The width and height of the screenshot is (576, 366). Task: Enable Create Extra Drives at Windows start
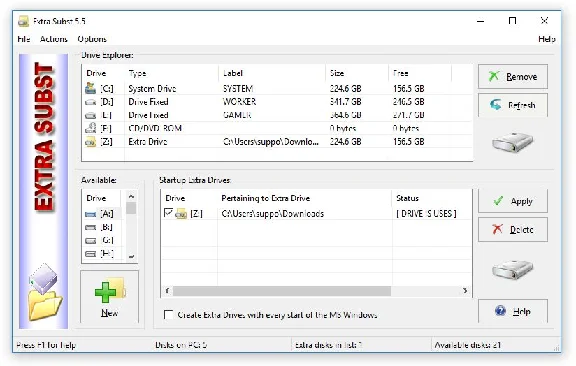pos(168,315)
